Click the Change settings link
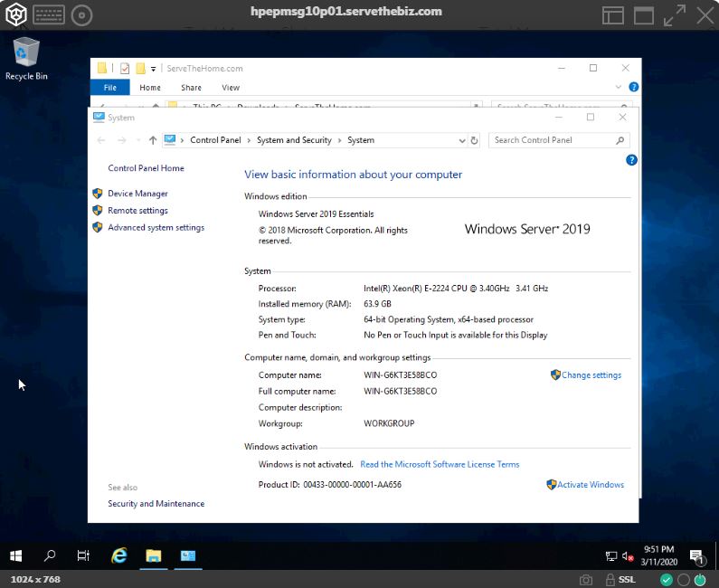 pyautogui.click(x=591, y=375)
